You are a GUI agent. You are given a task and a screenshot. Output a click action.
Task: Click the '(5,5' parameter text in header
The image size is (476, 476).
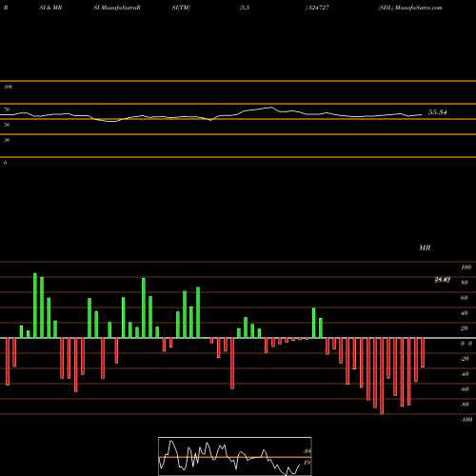click(245, 8)
